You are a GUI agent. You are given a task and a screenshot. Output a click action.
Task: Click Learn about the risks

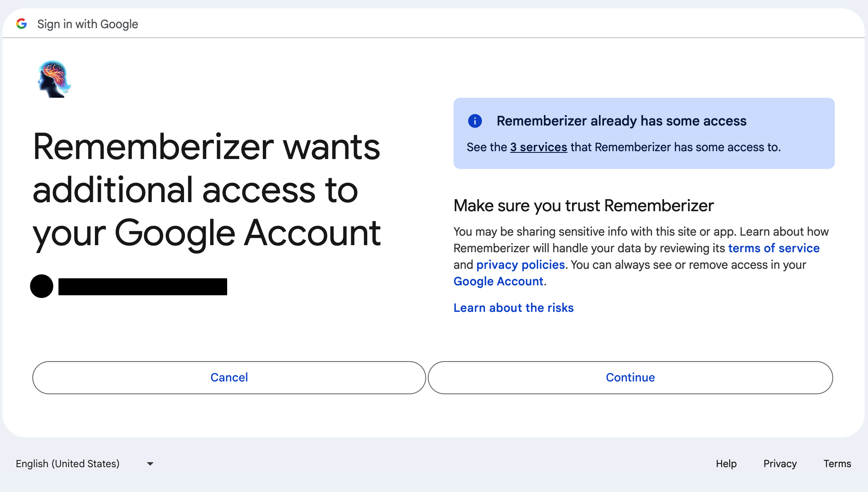tap(514, 308)
